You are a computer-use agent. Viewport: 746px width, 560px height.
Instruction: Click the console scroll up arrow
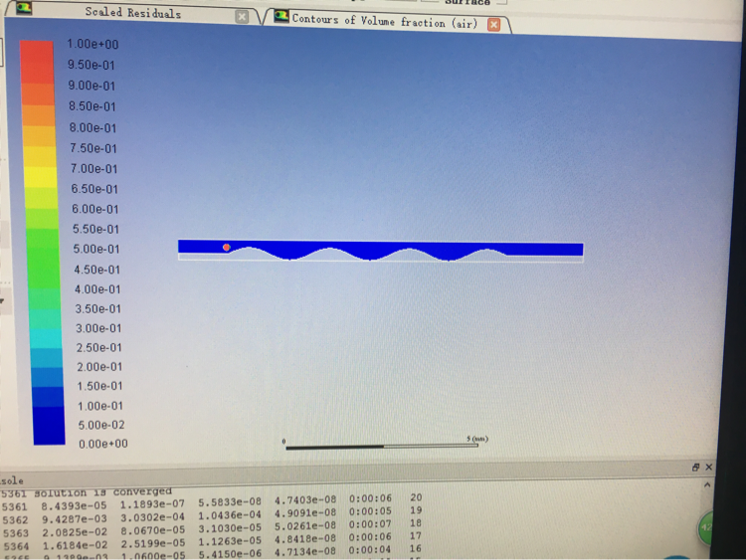(x=707, y=484)
